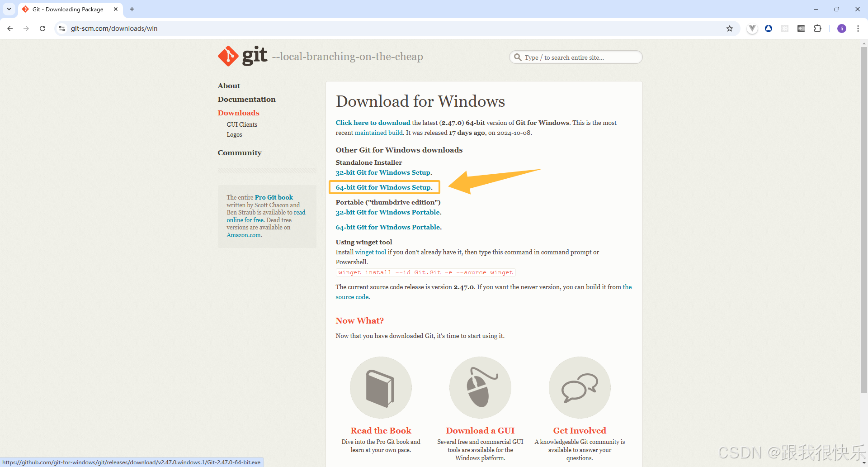Open the 'winget tool' link
Image resolution: width=868 pixels, height=467 pixels.
(x=371, y=252)
